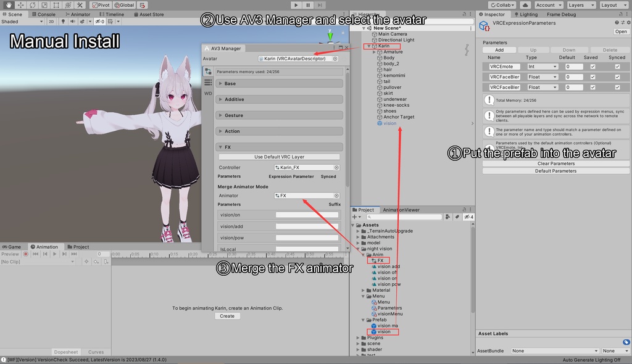This screenshot has width=632, height=364.
Task: Switch to the Timeline tab
Action: point(112,14)
